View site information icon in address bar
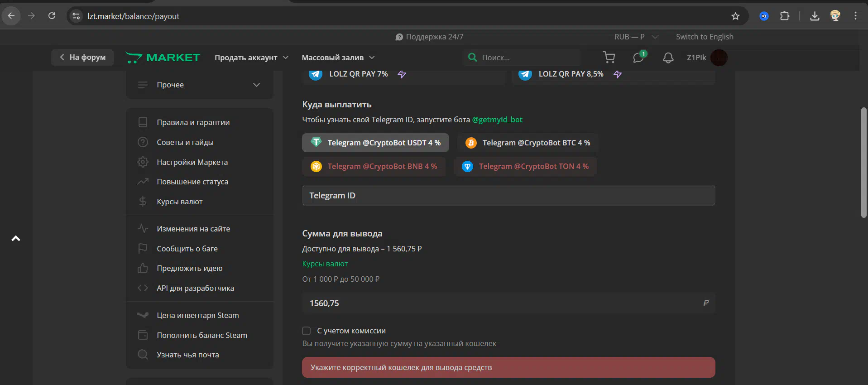The height and width of the screenshot is (385, 868). [x=76, y=16]
